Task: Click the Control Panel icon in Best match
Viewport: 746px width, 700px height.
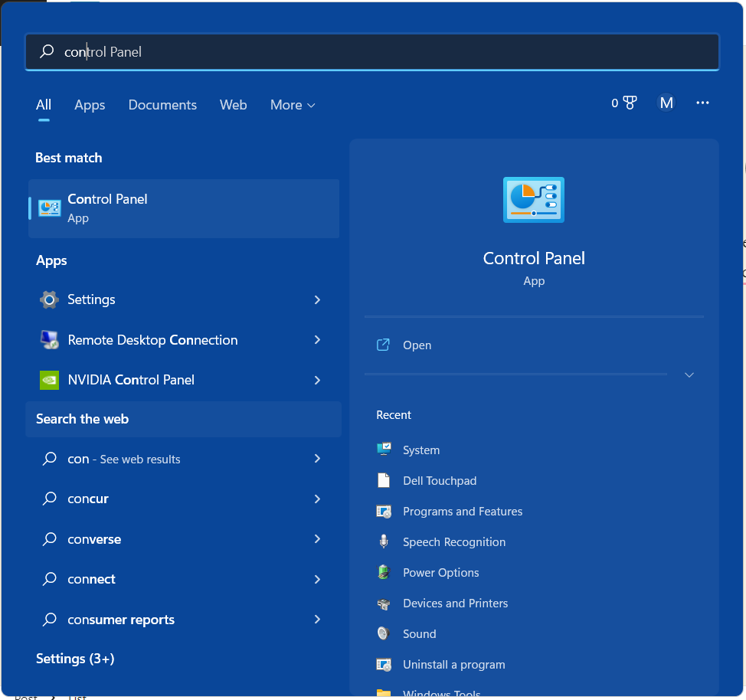Action: tap(50, 208)
